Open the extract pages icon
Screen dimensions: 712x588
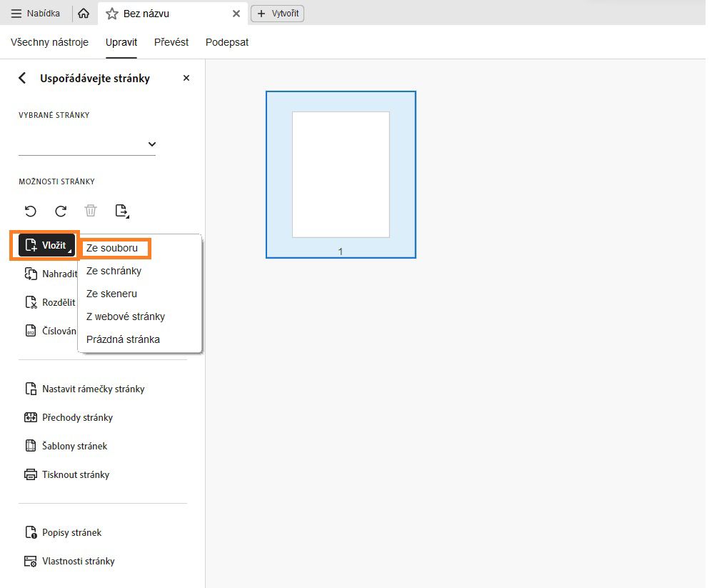click(x=121, y=211)
